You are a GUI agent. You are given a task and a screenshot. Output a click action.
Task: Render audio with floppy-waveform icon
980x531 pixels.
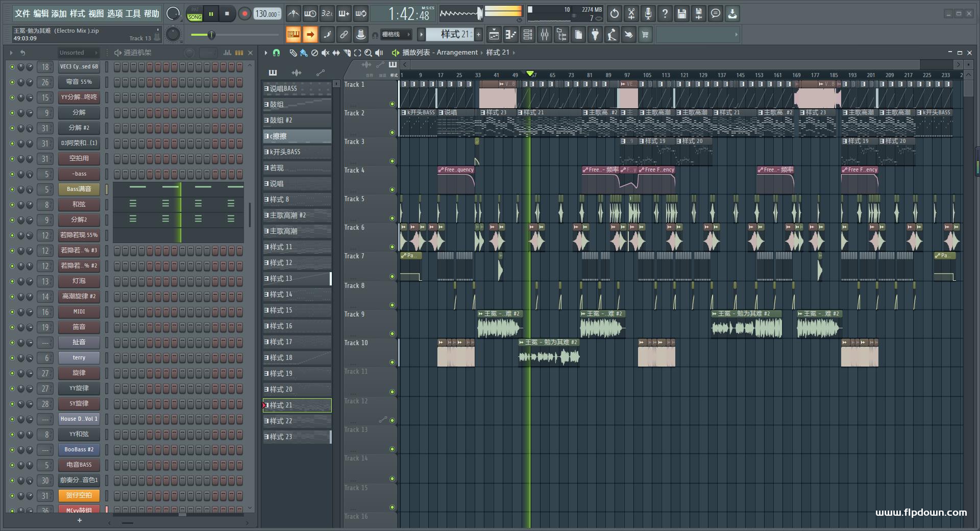pyautogui.click(x=699, y=14)
